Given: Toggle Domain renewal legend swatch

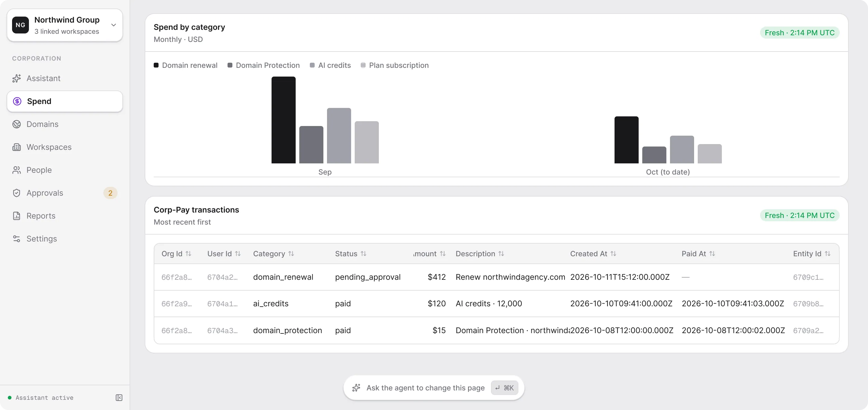Looking at the screenshot, I should pyautogui.click(x=156, y=65).
